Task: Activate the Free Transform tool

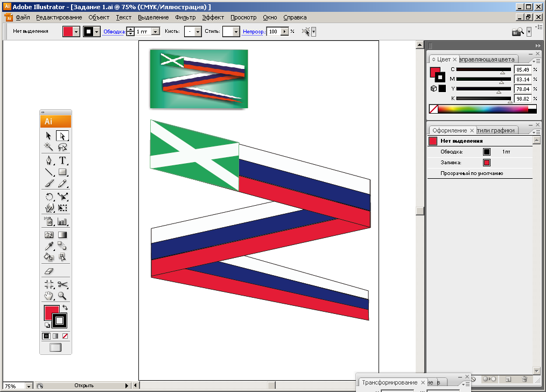Action: point(62,208)
